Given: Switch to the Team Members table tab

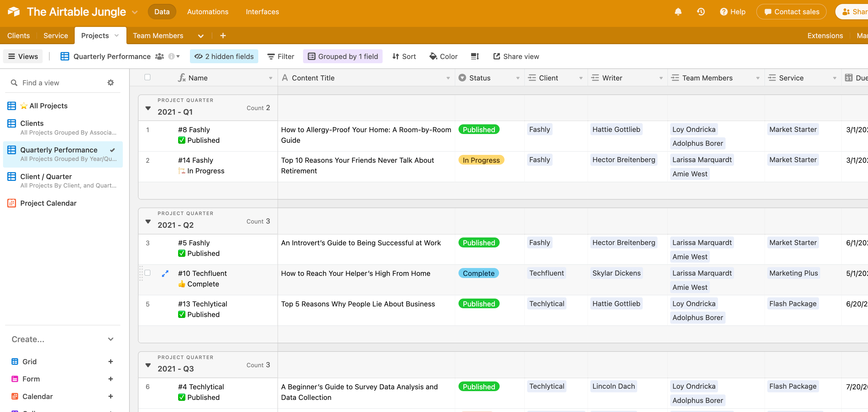Looking at the screenshot, I should [x=158, y=35].
